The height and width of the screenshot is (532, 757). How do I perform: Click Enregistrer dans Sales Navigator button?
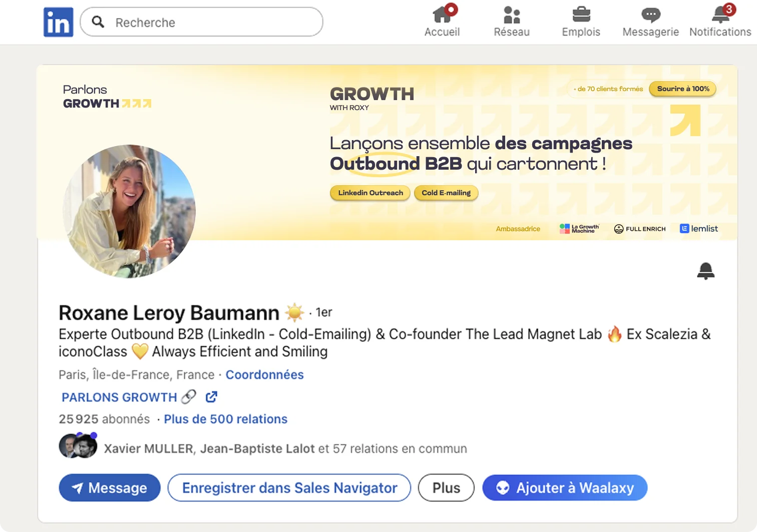coord(289,488)
